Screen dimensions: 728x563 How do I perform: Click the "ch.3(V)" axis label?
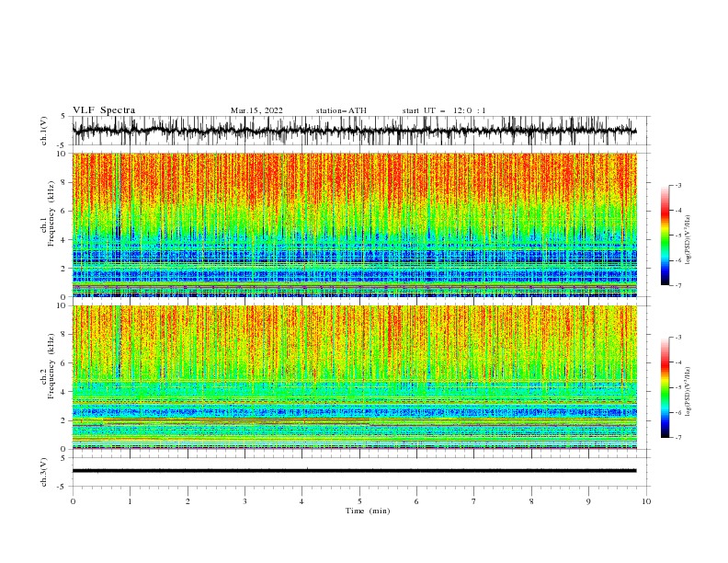44,472
